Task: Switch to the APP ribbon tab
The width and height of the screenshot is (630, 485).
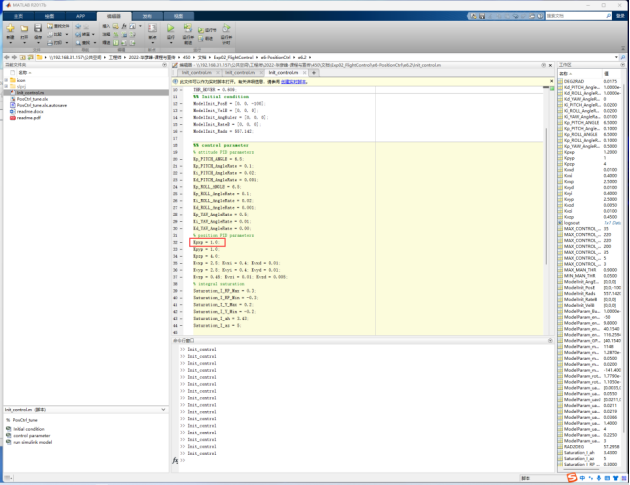Action: coord(81,16)
